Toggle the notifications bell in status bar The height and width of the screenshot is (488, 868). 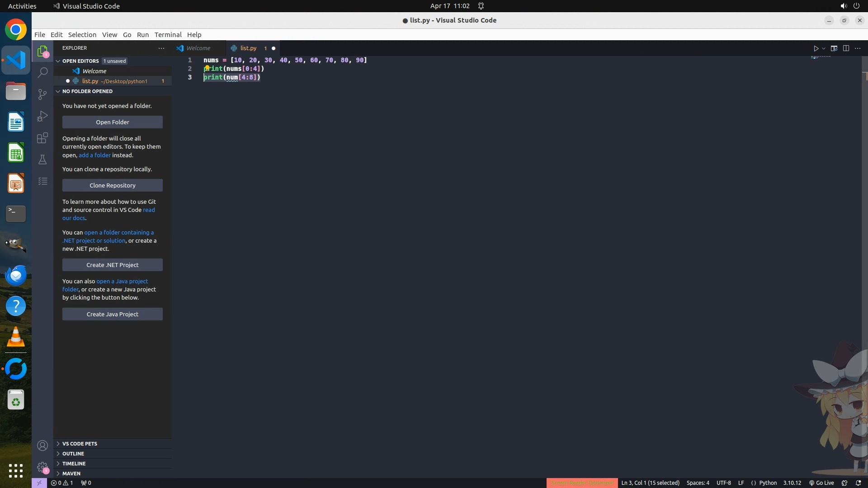coord(858,483)
